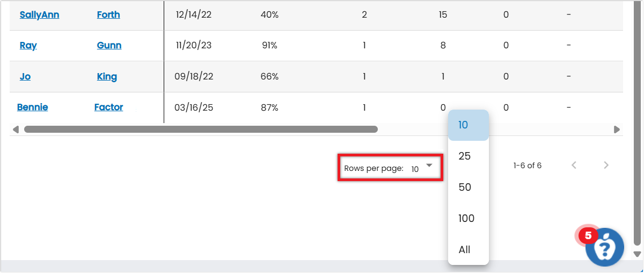The image size is (644, 273).
Task: Click vertical scrollbar down arrow
Action: [637, 254]
